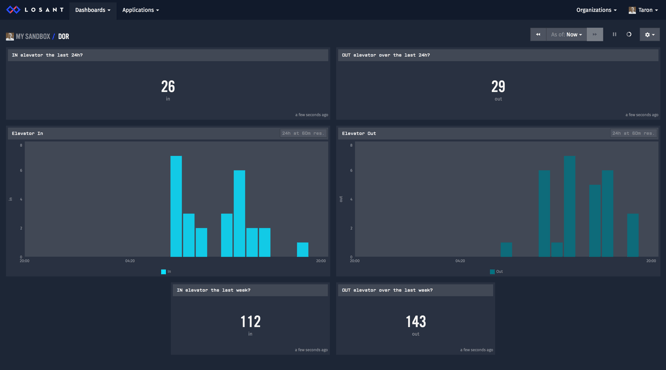Open the As of: Now time dropdown
Image resolution: width=666 pixels, height=370 pixels.
click(566, 34)
